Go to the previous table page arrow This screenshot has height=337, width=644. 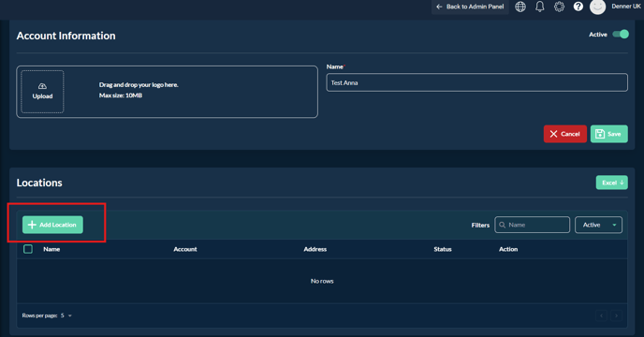(601, 315)
